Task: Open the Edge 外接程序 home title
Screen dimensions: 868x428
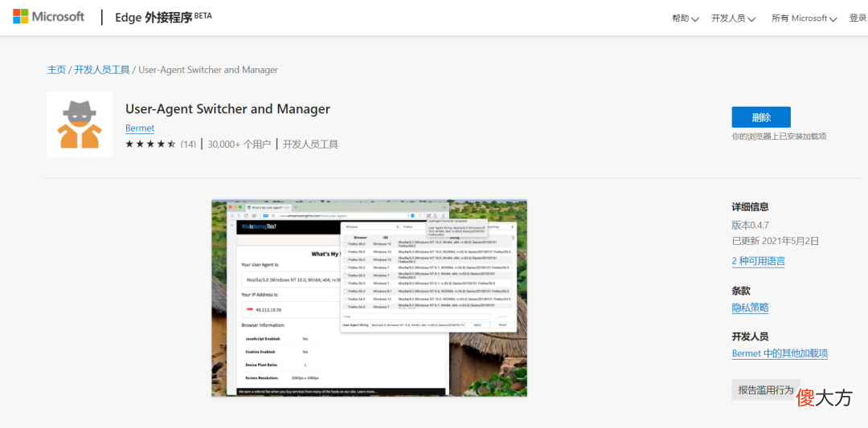Action: [x=163, y=17]
